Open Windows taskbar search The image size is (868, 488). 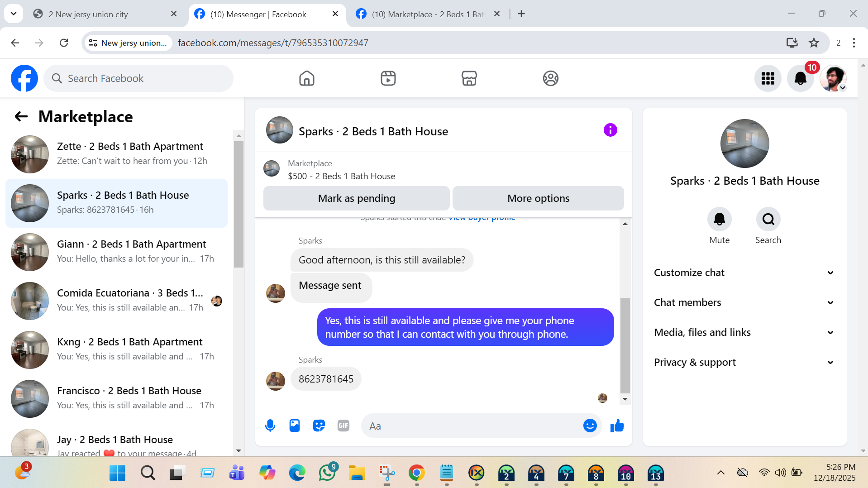coord(148,473)
